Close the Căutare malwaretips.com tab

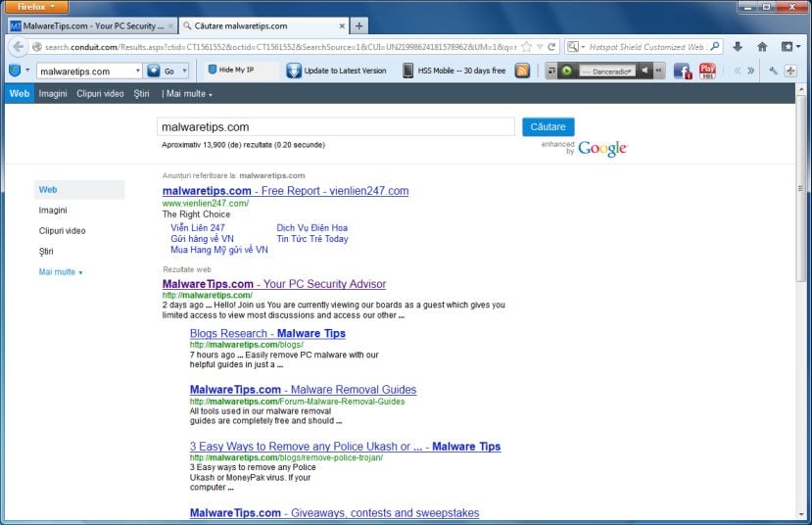(x=342, y=25)
